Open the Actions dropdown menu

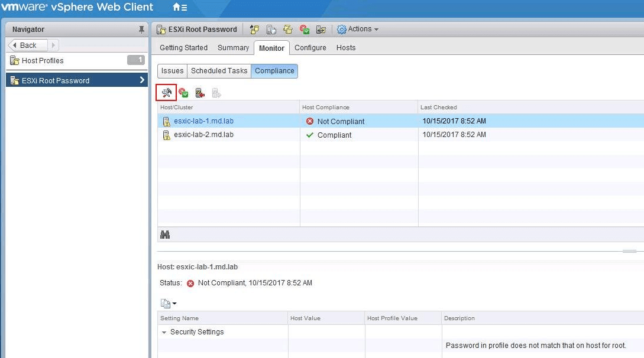358,29
